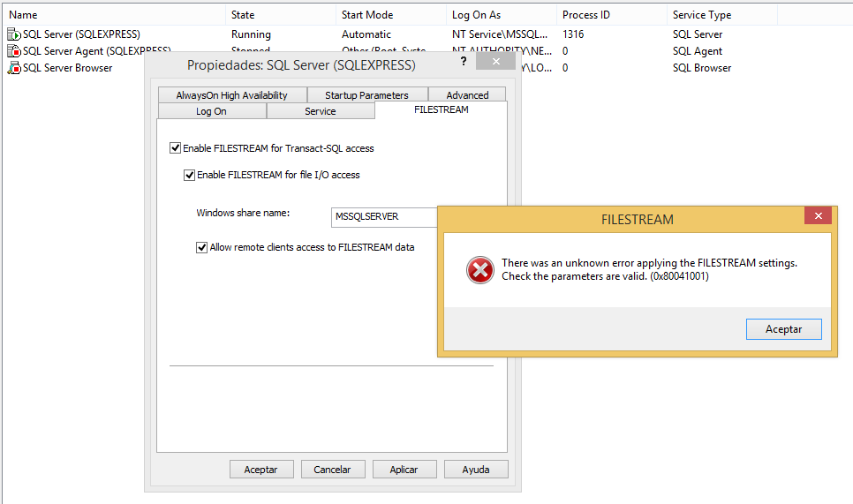Open the Service tab

click(321, 111)
